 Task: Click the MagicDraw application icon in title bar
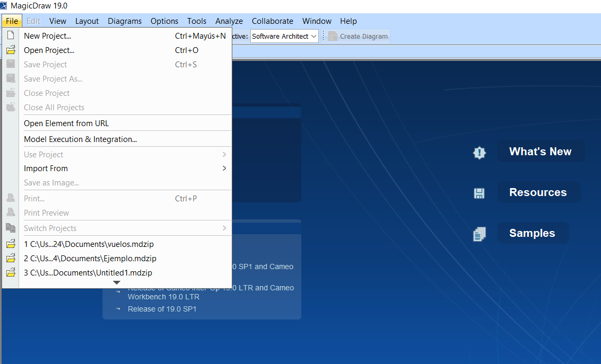(4, 6)
